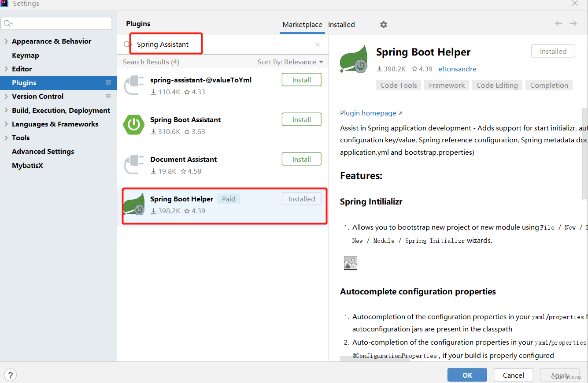Image resolution: width=588 pixels, height=383 pixels.
Task: Focus the settings search field
Action: pos(56,23)
